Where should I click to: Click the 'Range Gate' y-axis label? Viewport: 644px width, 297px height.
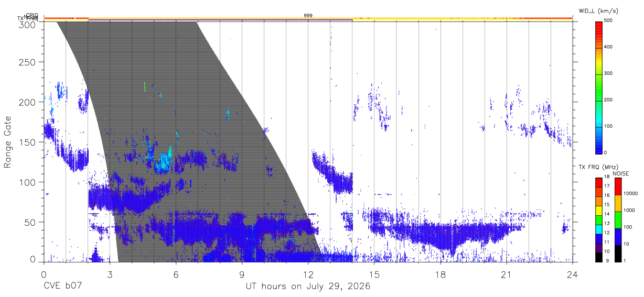coord(8,142)
